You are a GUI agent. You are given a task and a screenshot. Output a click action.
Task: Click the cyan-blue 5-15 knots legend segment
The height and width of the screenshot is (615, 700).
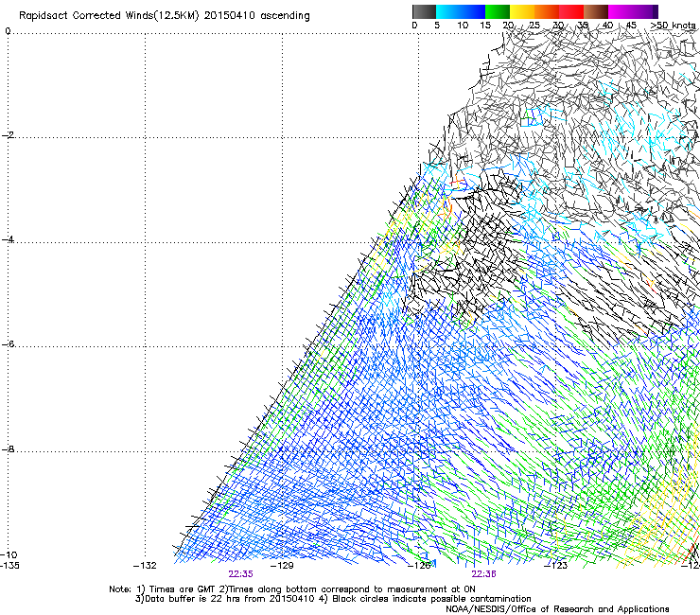[461, 11]
